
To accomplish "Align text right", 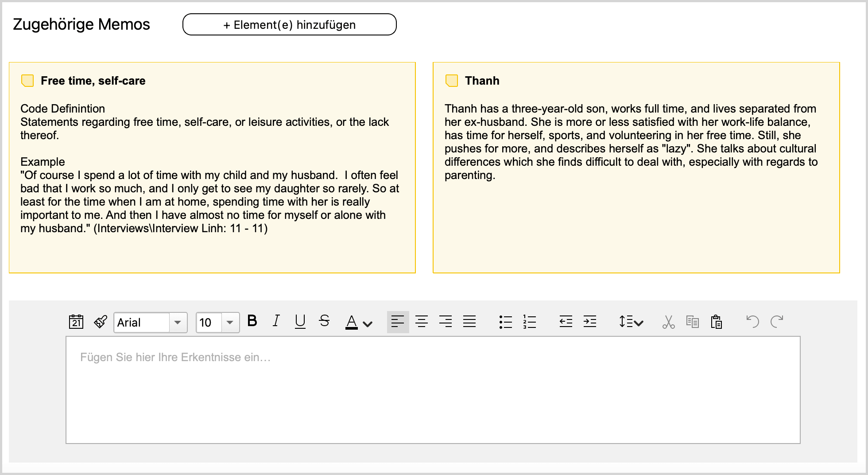I will coord(446,322).
